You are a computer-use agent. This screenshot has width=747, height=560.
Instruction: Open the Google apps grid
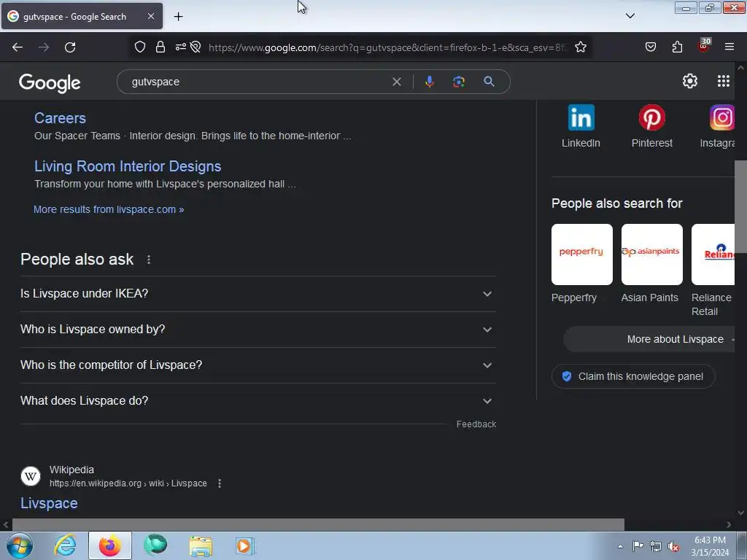[724, 81]
